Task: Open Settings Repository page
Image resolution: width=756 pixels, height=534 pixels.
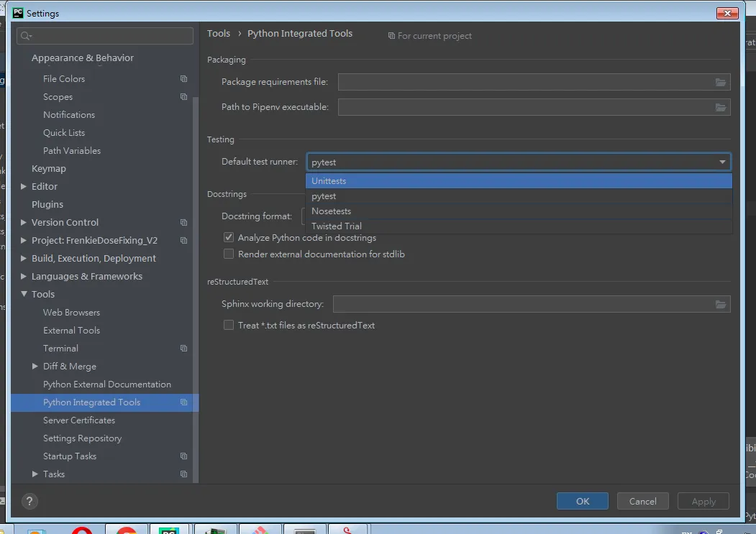Action: tap(83, 438)
